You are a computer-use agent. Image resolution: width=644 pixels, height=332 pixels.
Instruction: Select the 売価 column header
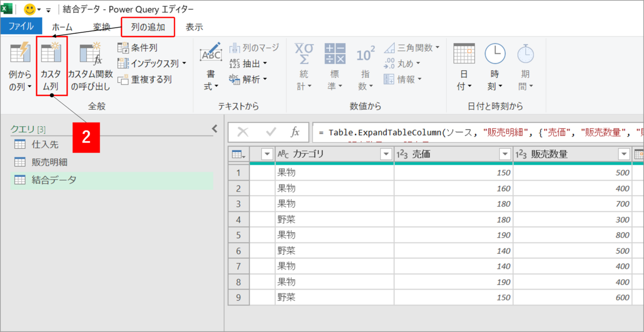(453, 154)
